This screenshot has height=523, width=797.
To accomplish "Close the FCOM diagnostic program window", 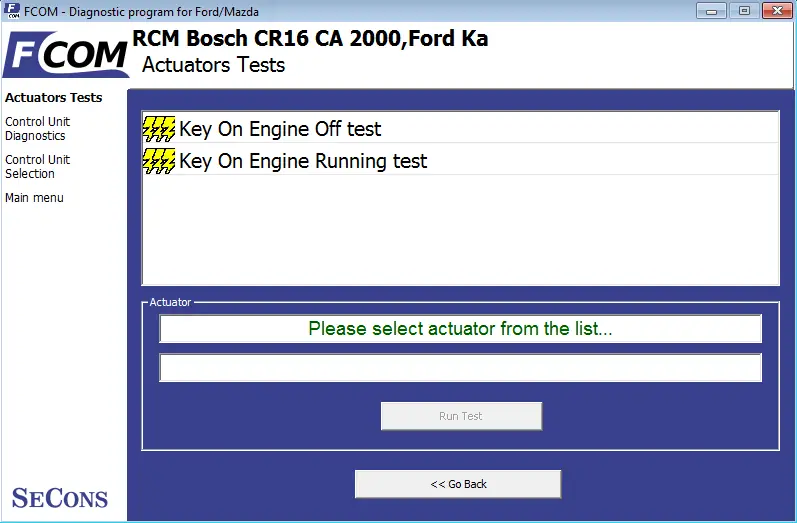I will click(777, 11).
